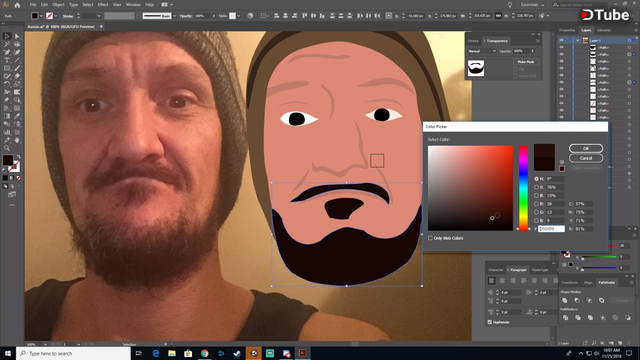Swap fill and stroke arrow icon
This screenshot has width=640, height=360.
click(x=18, y=156)
